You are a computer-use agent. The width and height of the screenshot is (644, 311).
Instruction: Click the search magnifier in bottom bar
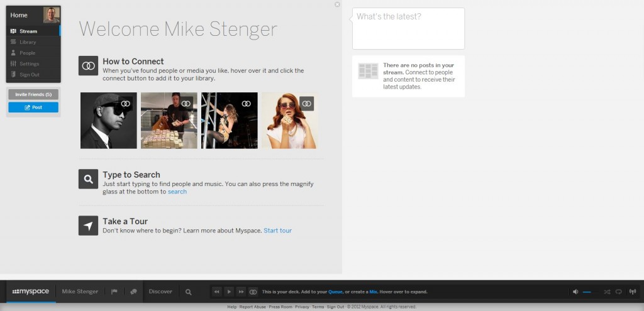coord(189,292)
